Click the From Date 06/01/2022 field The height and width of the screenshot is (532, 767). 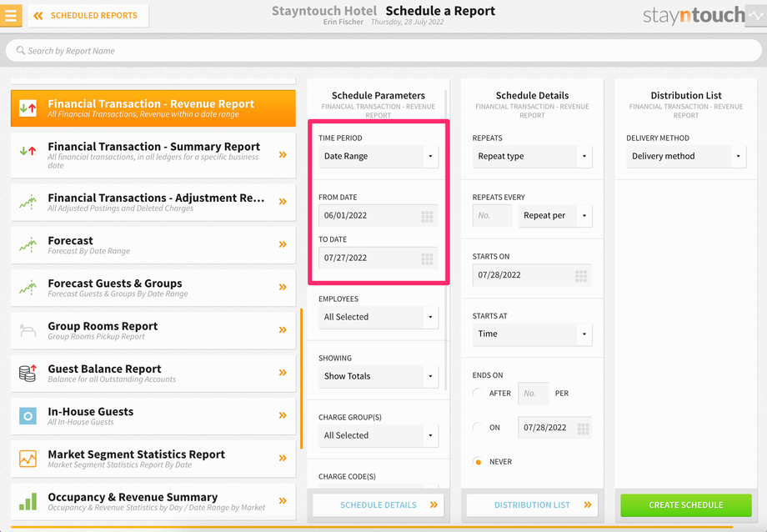pyautogui.click(x=378, y=216)
